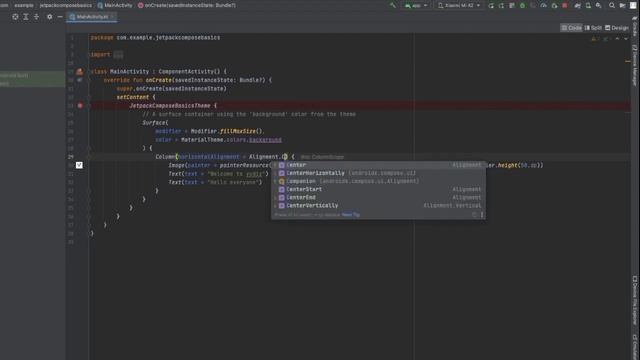Viewport: 640px width, 360px height.
Task: Rerun the app with the run icon
Action: 491,5
